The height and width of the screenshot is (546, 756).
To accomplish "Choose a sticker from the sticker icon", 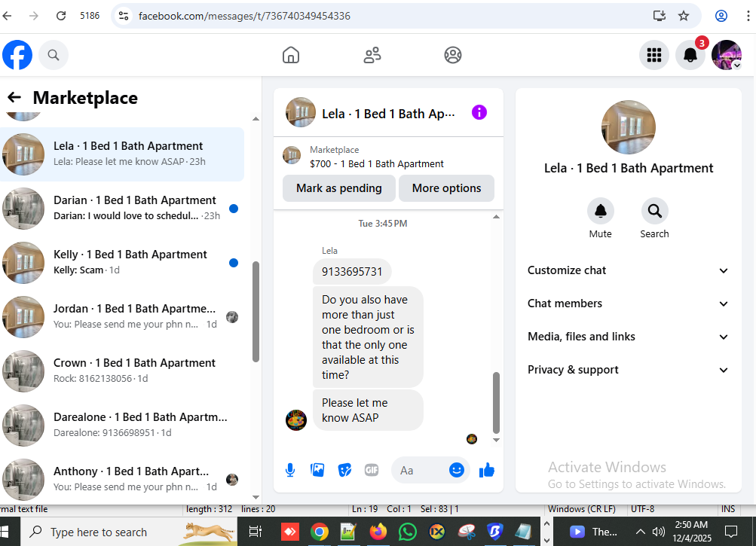I will pyautogui.click(x=344, y=470).
